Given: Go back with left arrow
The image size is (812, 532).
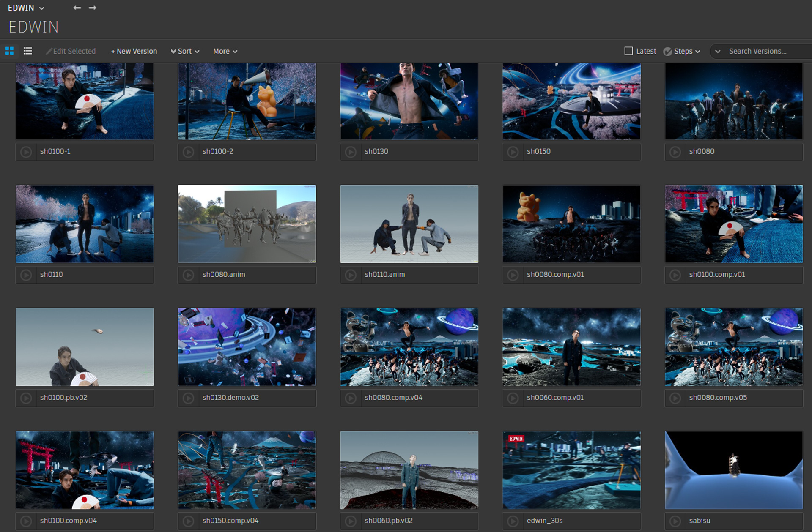Looking at the screenshot, I should coord(77,8).
